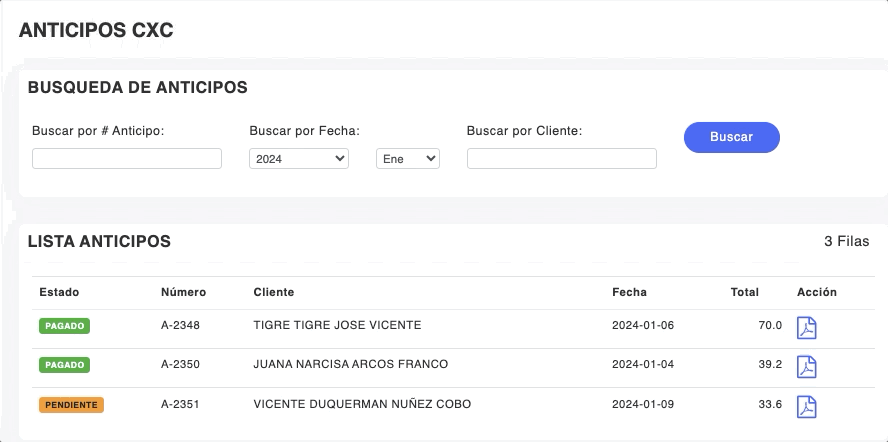Click the Número column header
The height and width of the screenshot is (442, 888).
(x=183, y=292)
